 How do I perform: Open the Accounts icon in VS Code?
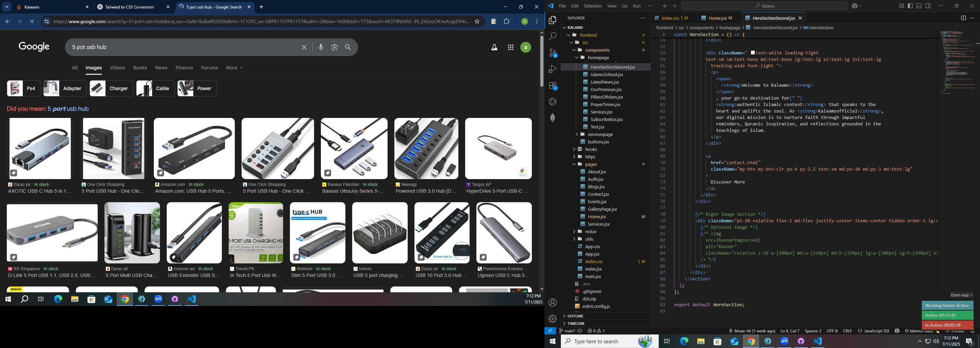pyautogui.click(x=552, y=302)
